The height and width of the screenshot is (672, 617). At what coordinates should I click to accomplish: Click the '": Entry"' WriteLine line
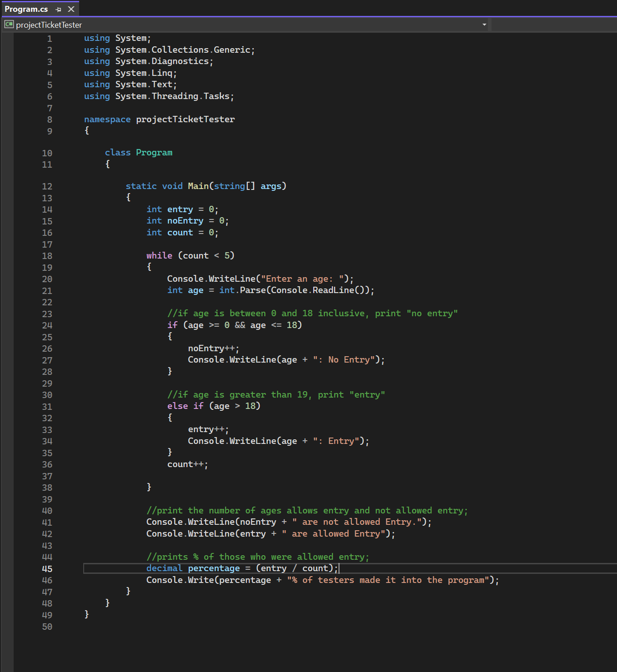(x=279, y=441)
